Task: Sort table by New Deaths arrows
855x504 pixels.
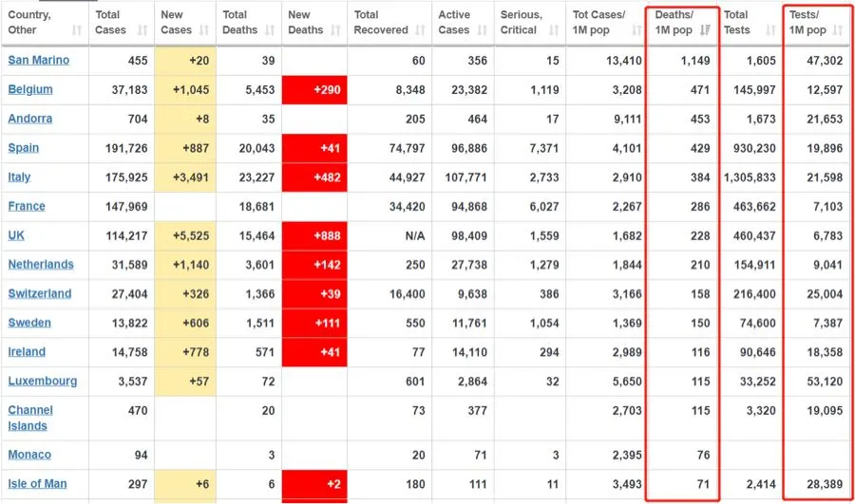Action: 335,30
